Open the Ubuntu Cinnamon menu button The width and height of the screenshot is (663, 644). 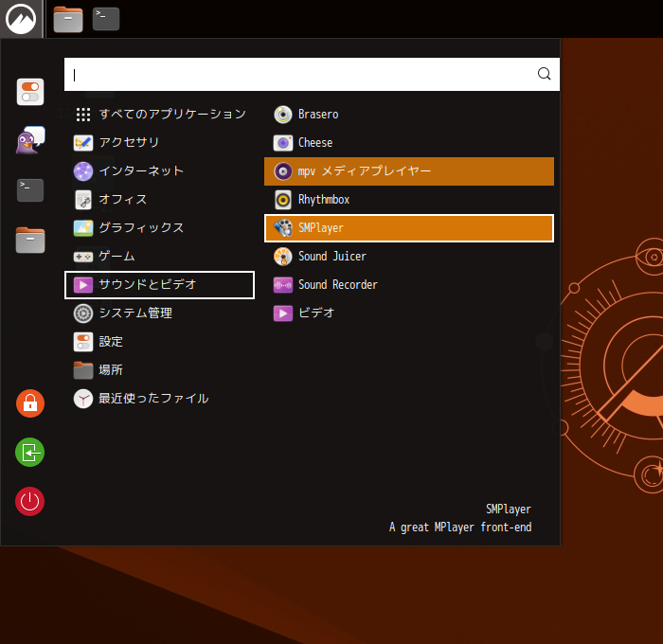[21, 19]
